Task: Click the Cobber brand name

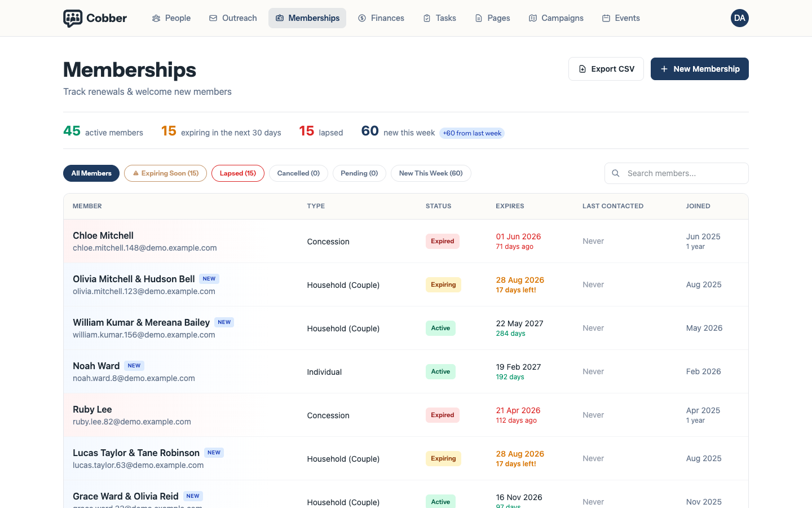Action: (x=107, y=18)
